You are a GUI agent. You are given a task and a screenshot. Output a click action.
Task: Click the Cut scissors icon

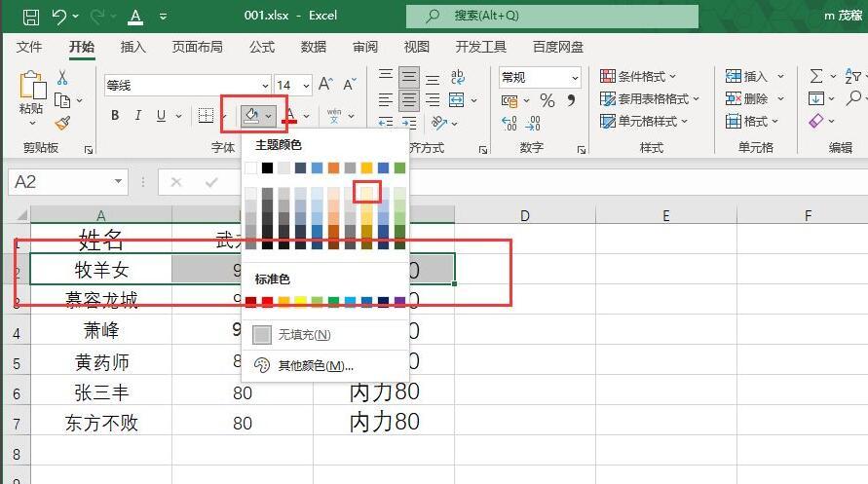tap(62, 78)
